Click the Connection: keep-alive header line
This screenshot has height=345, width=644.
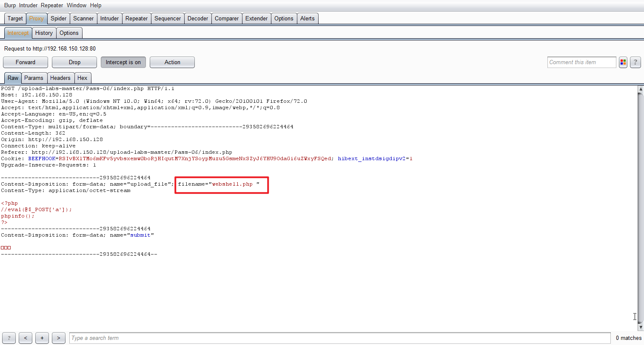(38, 146)
